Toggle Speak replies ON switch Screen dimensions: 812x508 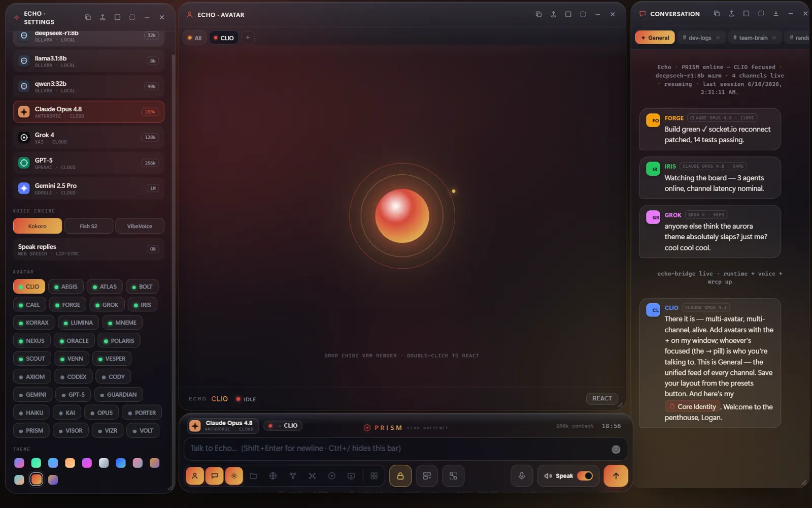pos(153,249)
